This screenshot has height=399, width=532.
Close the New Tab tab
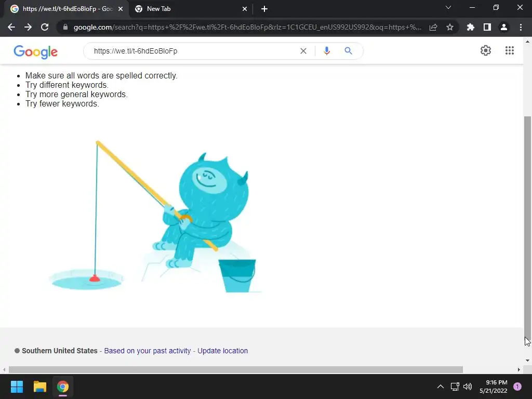coord(245,9)
